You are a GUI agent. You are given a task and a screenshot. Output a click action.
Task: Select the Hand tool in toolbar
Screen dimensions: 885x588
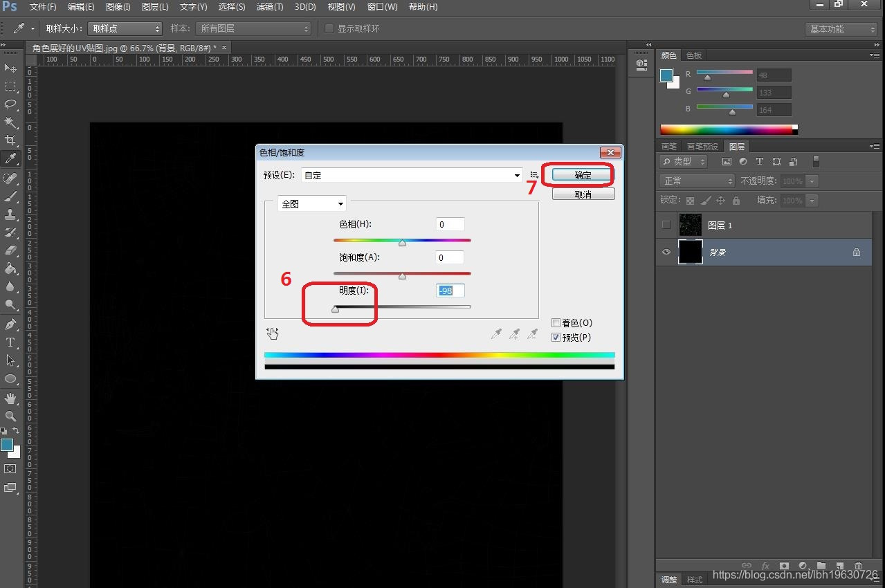pyautogui.click(x=10, y=398)
